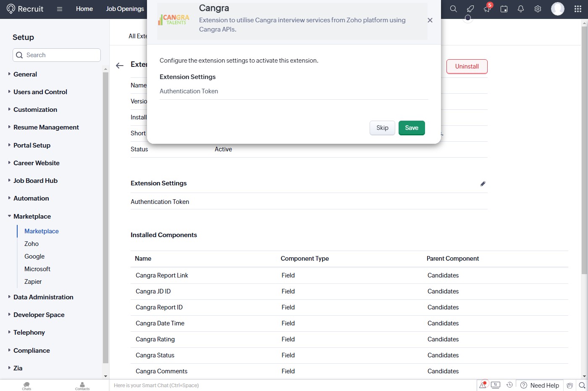Click the Recruit logo
This screenshot has height=391, width=588.
point(25,9)
